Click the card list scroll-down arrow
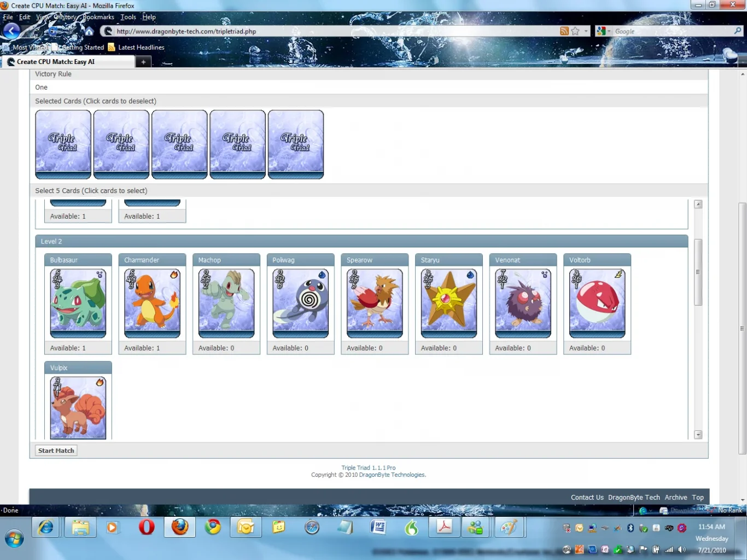This screenshot has height=560, width=747. [698, 435]
